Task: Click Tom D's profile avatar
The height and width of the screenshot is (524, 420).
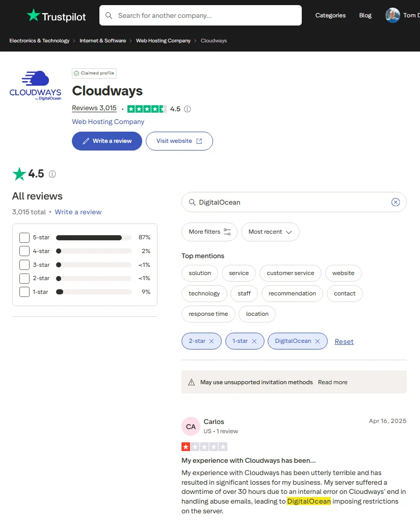Action: coord(392,15)
